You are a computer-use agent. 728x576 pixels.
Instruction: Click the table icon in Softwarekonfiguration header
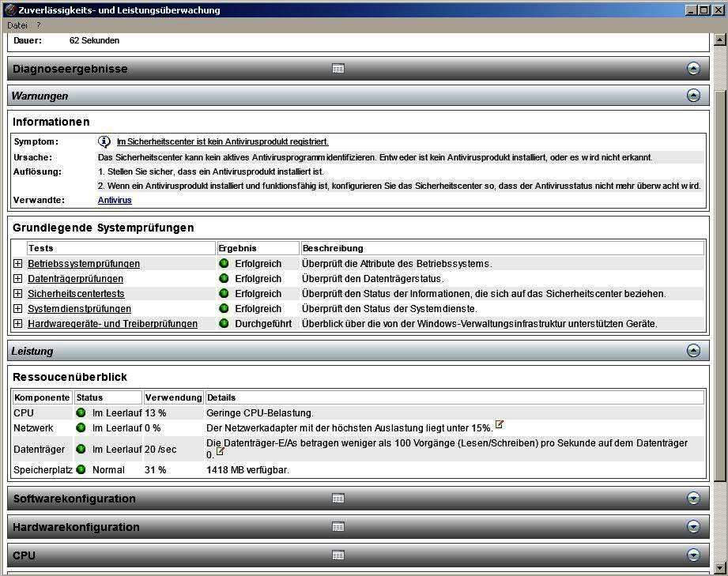coord(338,499)
